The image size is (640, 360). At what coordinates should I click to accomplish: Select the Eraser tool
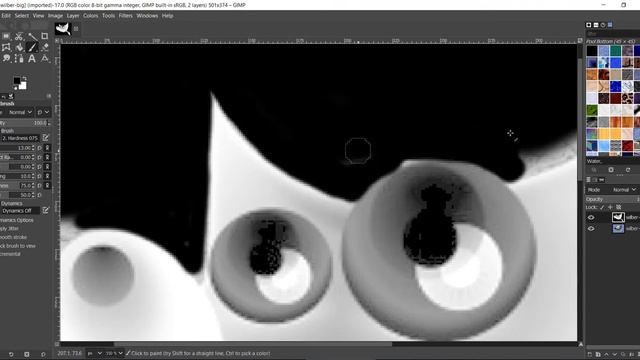44,47
